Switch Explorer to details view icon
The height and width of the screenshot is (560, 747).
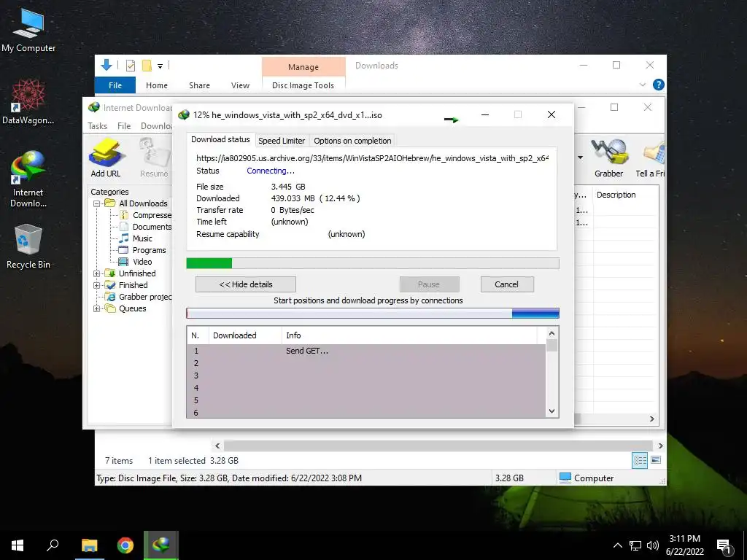[640, 460]
